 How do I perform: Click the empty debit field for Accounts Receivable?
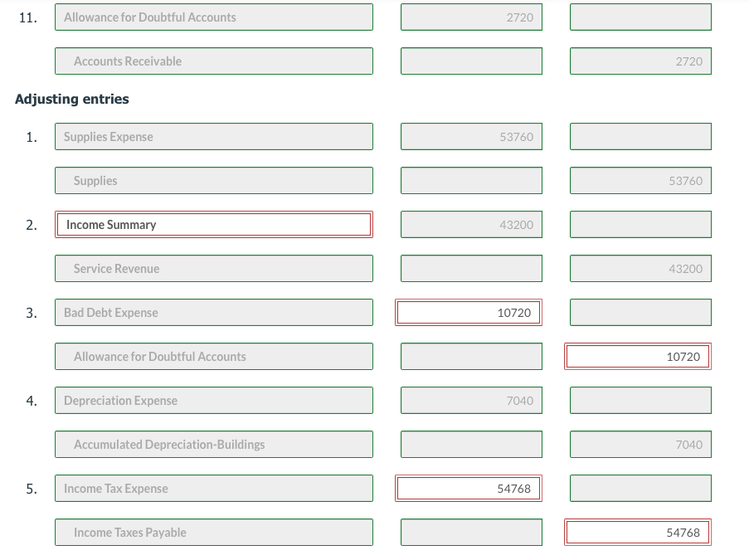pos(471,61)
